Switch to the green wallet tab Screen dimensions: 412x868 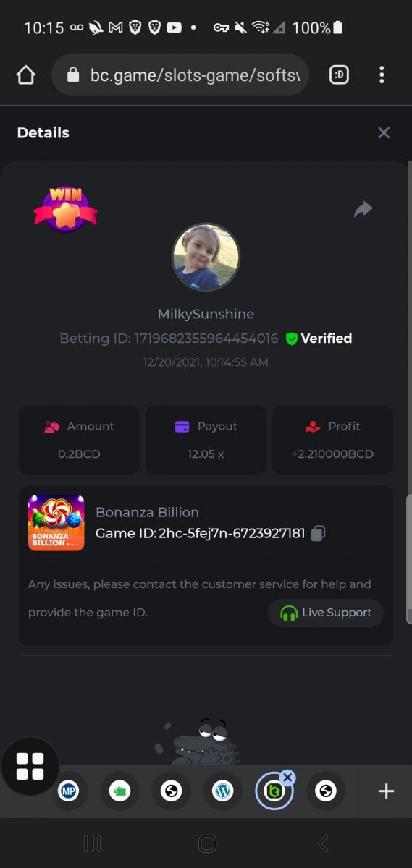pos(120,791)
